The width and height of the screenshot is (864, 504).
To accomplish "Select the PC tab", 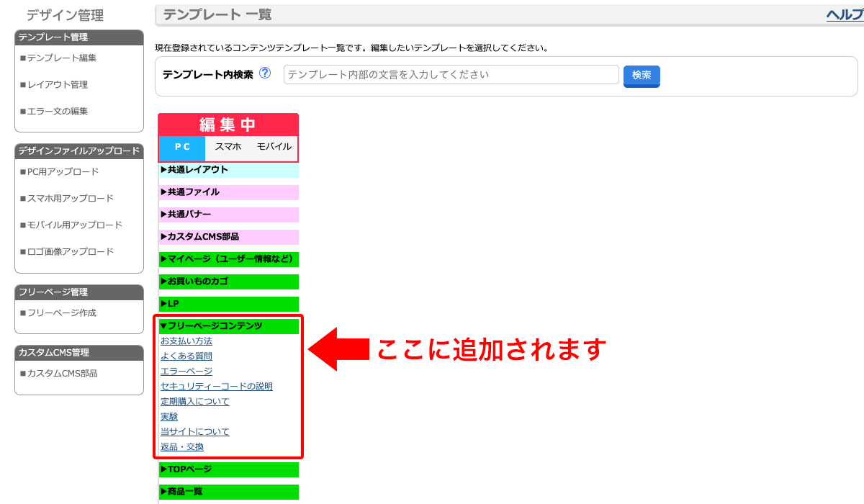I will [x=182, y=147].
